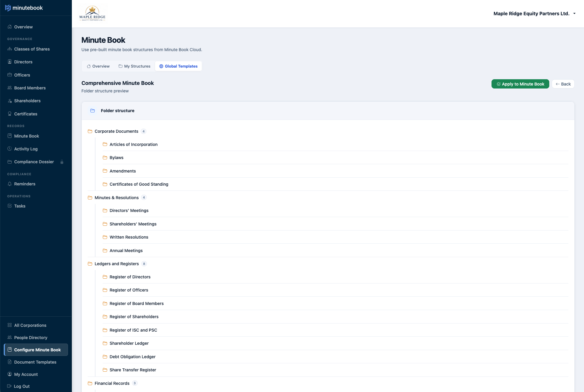This screenshot has height=392, width=584.
Task: Expand the Corporate Documents folder
Action: [x=116, y=131]
